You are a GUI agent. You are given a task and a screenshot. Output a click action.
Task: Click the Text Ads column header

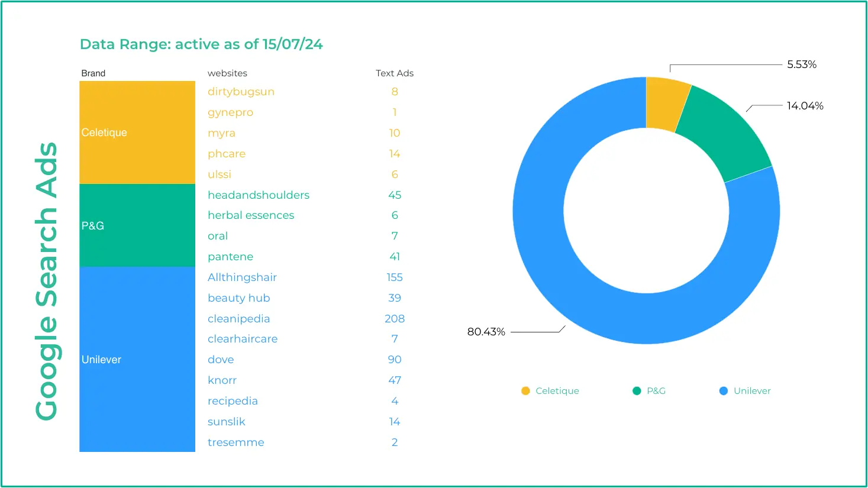(395, 73)
